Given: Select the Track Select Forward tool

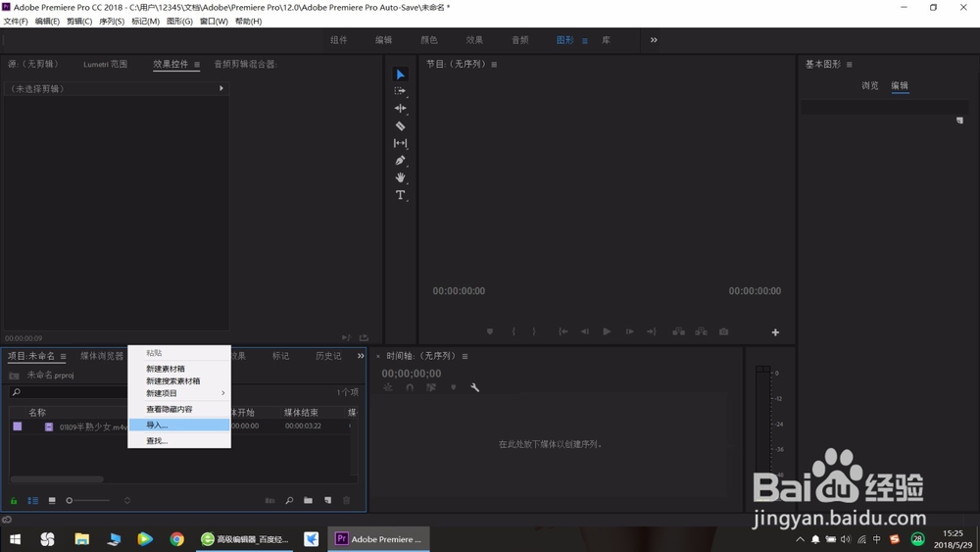Looking at the screenshot, I should pyautogui.click(x=400, y=91).
